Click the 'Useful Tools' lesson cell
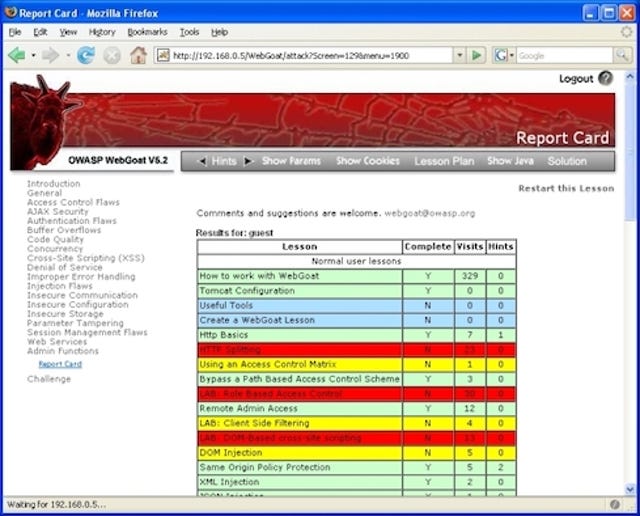The height and width of the screenshot is (516, 640). pos(300,305)
